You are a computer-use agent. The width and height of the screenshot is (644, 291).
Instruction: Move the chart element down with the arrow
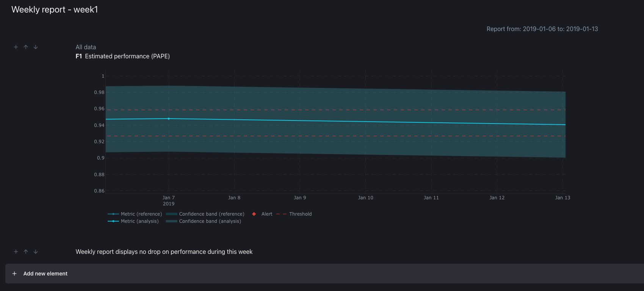[x=36, y=47]
